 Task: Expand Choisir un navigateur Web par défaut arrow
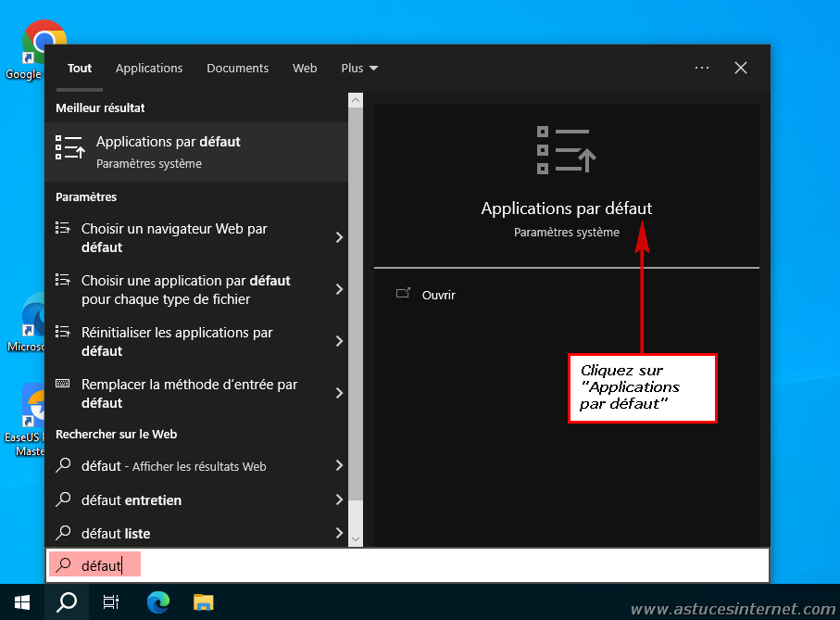(339, 237)
